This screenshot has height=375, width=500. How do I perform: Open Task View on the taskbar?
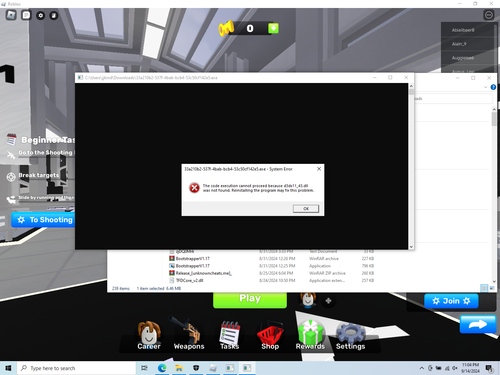pos(144,368)
